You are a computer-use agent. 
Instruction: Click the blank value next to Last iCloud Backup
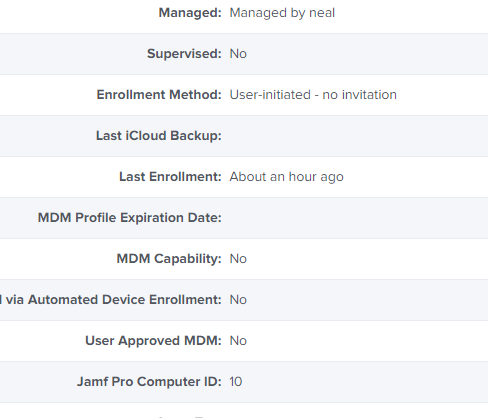[357, 136]
